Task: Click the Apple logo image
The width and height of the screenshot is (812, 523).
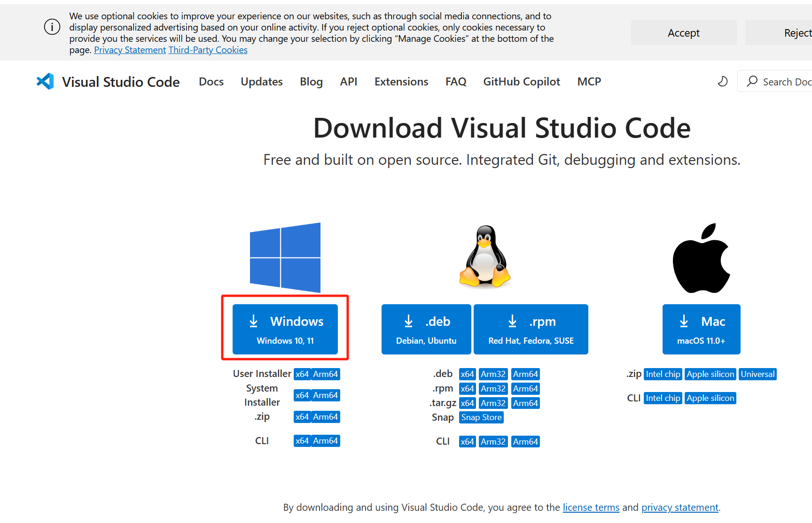Action: (701, 258)
